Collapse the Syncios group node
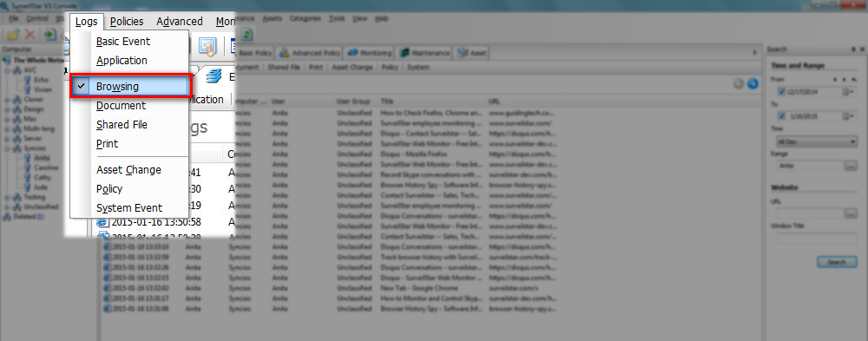The height and width of the screenshot is (341, 868). 7,148
